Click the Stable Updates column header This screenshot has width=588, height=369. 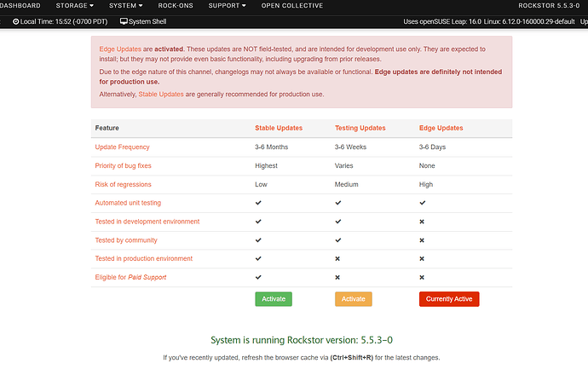click(x=279, y=128)
